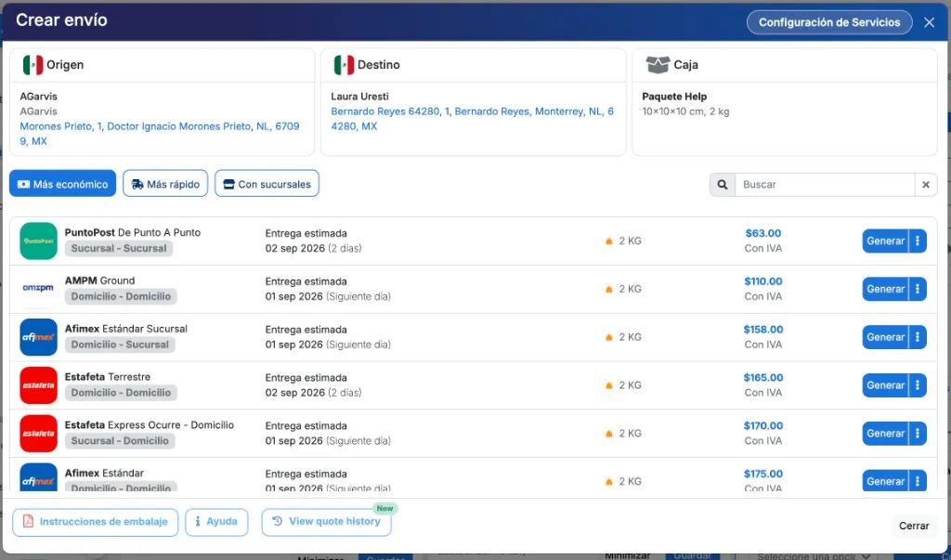This screenshot has height=560, width=951.
Task: Generate label for Estafeta Terrestre
Action: (x=885, y=385)
